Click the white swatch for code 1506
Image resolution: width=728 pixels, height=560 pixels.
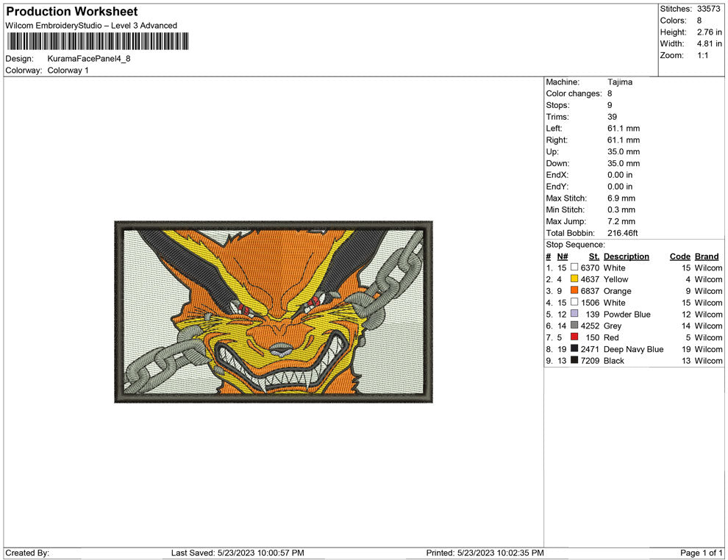[x=574, y=302]
